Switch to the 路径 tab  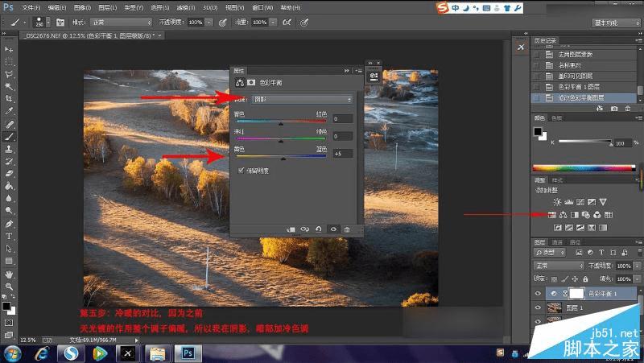pyautogui.click(x=575, y=242)
